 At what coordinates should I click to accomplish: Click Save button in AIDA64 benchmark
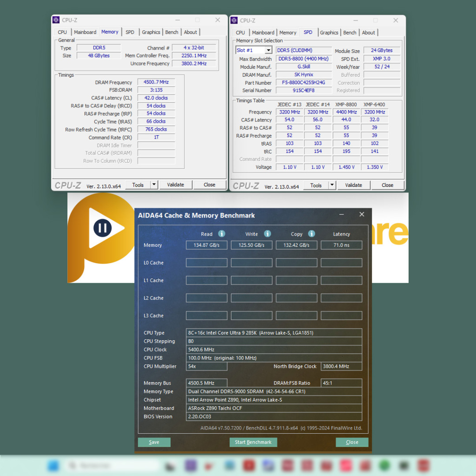click(x=154, y=442)
